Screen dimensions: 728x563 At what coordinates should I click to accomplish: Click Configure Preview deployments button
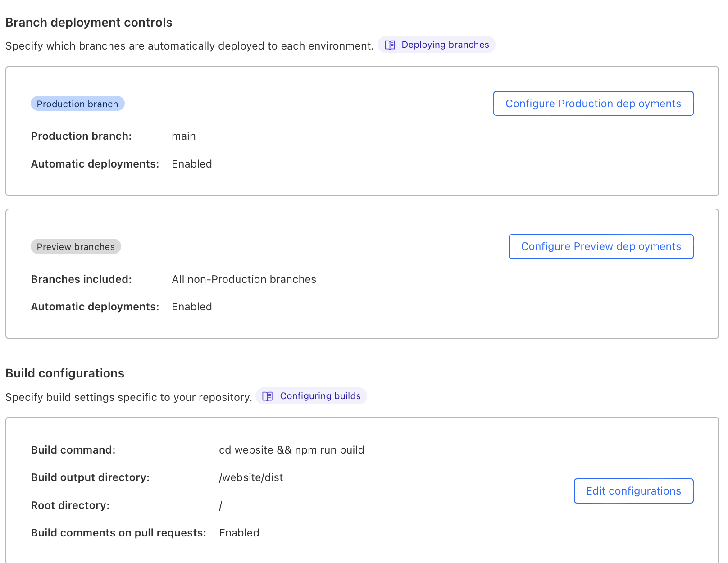click(x=601, y=246)
